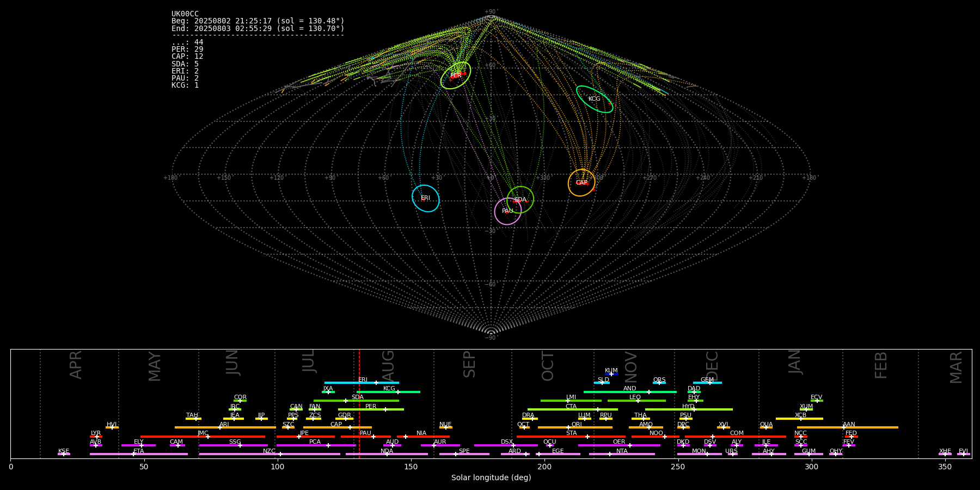980x490 pixels.
Task: Click the AAN shower bar in the timeline
Action: [x=848, y=427]
